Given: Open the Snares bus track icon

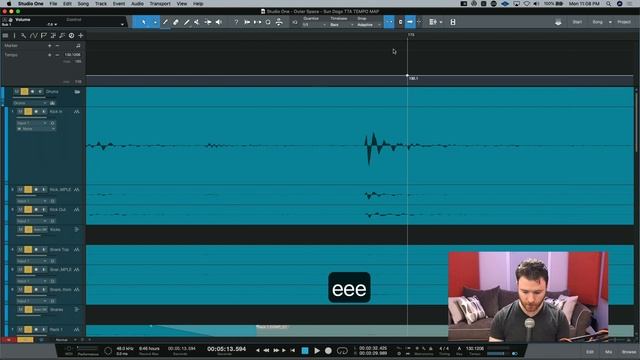Looking at the screenshot, I should click(x=77, y=310).
